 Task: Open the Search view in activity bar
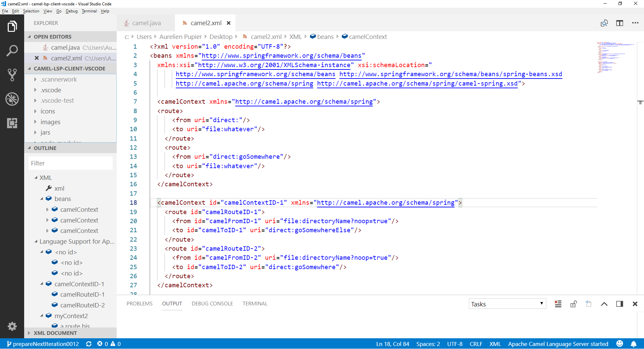pyautogui.click(x=12, y=50)
